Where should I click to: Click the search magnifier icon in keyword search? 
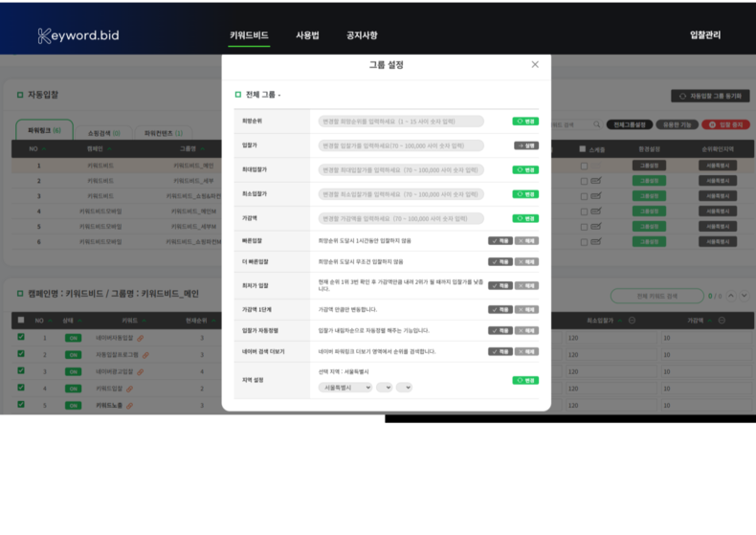595,124
